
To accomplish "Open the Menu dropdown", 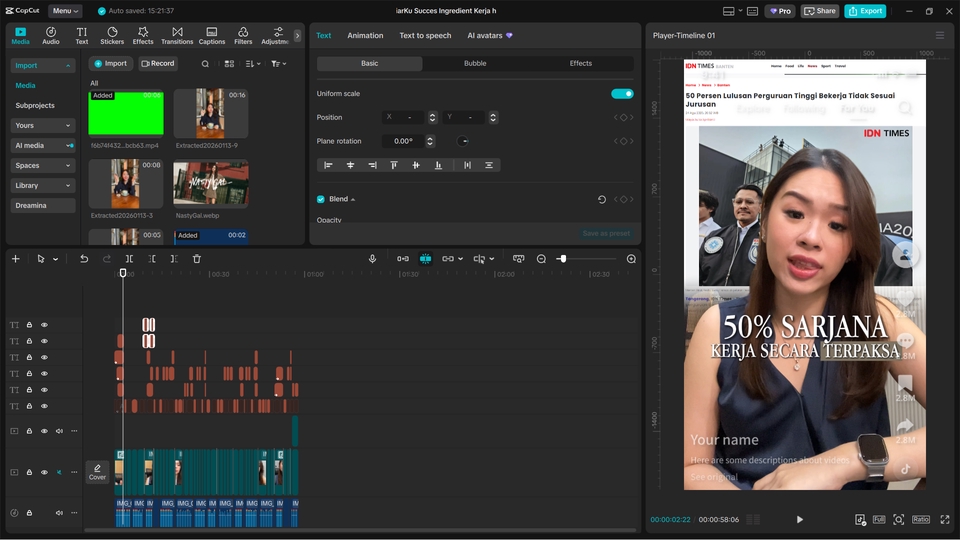I will pos(65,11).
